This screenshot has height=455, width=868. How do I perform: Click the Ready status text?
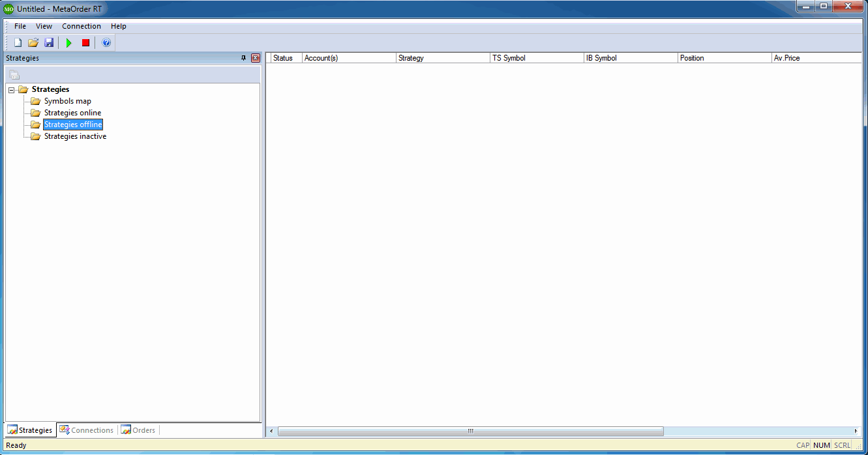pyautogui.click(x=16, y=445)
